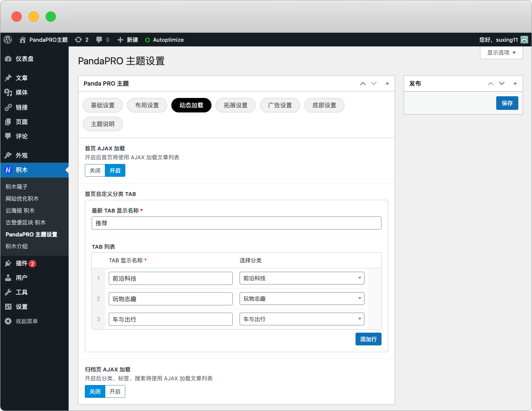
Task: Open the comments bubble in admin bar
Action: click(102, 40)
